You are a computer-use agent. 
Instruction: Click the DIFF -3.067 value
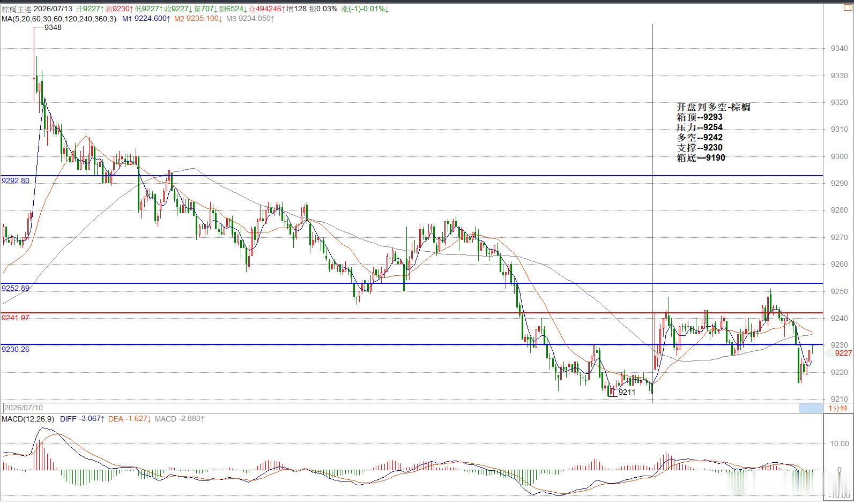point(83,419)
